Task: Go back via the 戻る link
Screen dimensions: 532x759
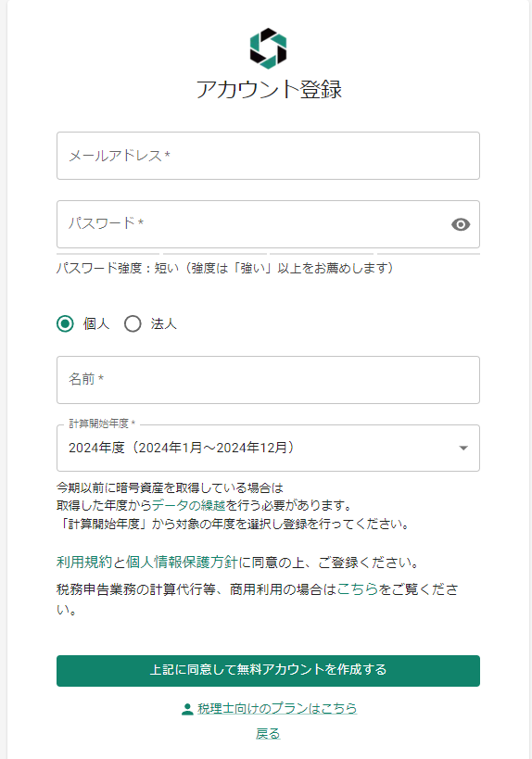Action: [x=268, y=734]
